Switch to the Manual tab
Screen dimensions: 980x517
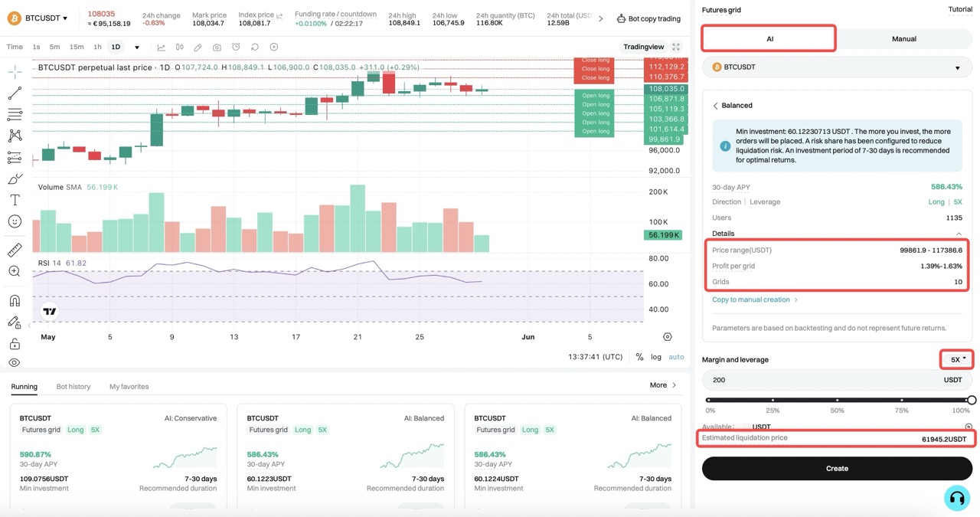tap(903, 39)
